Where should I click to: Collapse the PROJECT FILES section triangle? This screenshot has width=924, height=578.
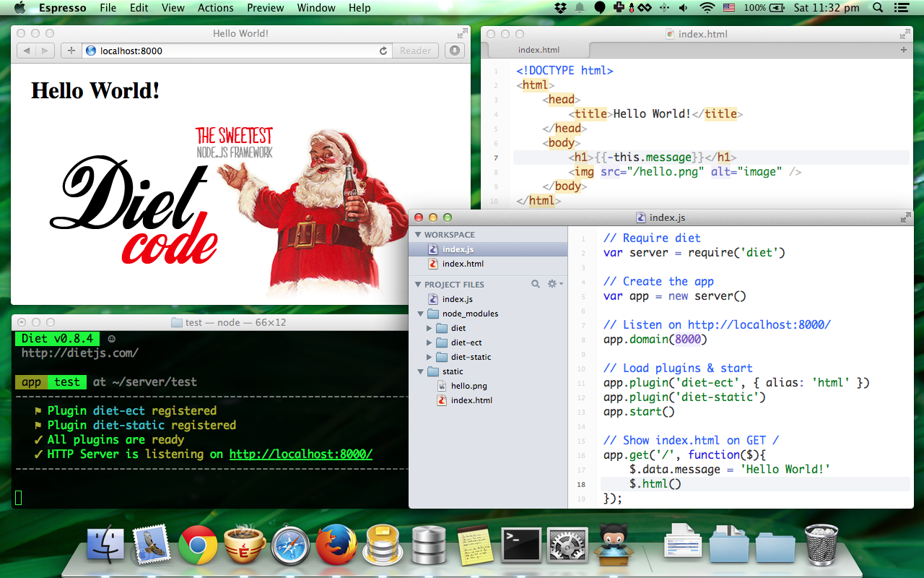(417, 285)
